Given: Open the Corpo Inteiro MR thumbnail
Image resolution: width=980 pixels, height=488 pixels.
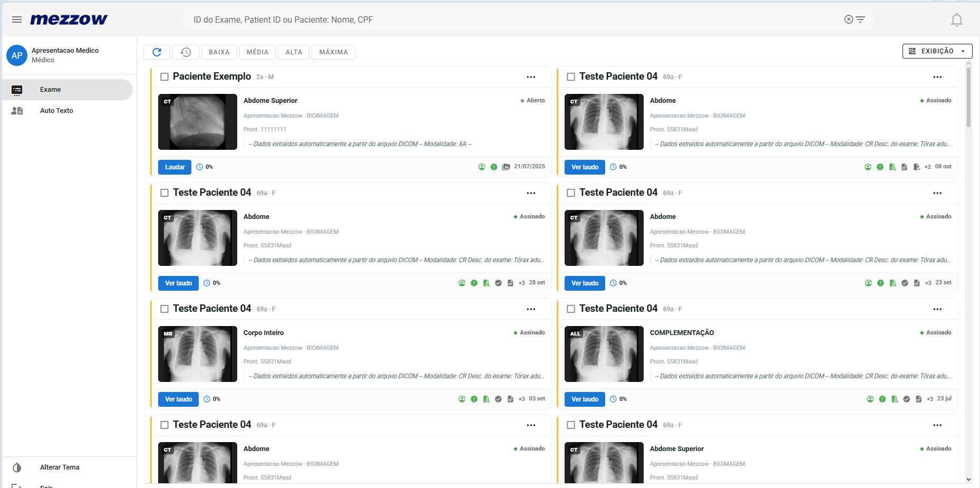Looking at the screenshot, I should tap(198, 354).
